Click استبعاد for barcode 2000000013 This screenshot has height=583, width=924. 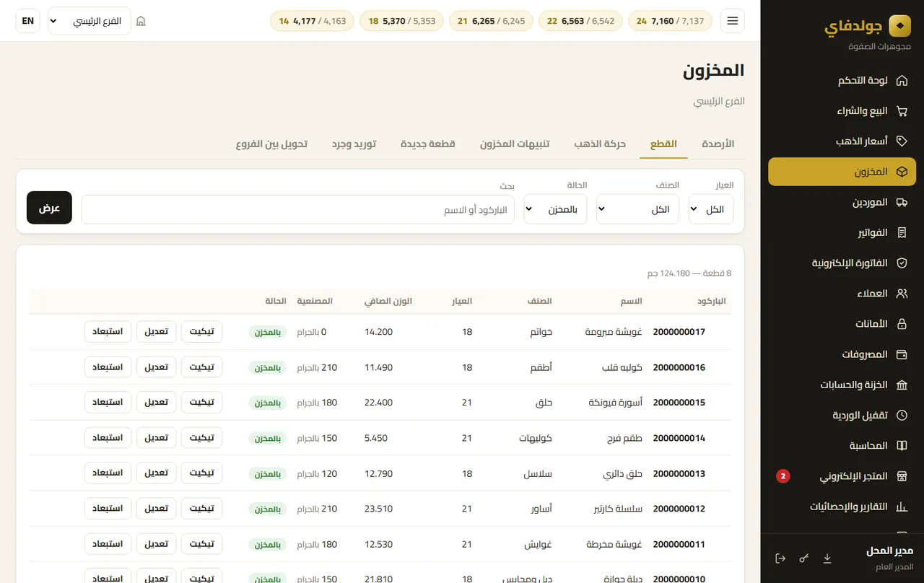click(108, 473)
